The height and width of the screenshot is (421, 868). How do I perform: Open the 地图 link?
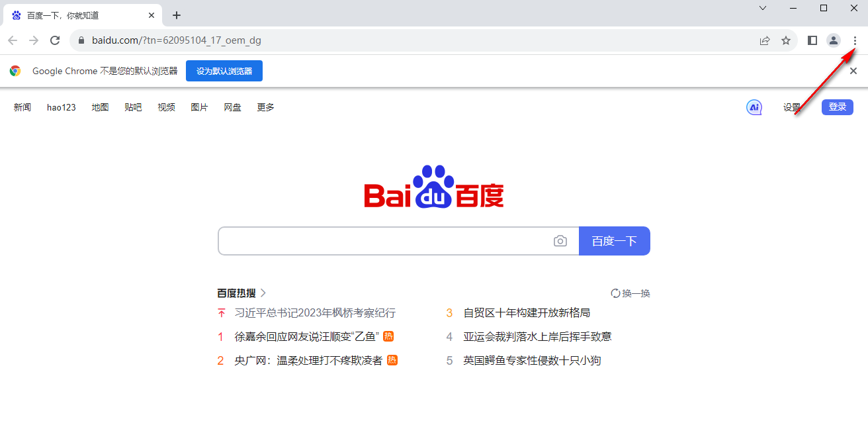[x=100, y=107]
